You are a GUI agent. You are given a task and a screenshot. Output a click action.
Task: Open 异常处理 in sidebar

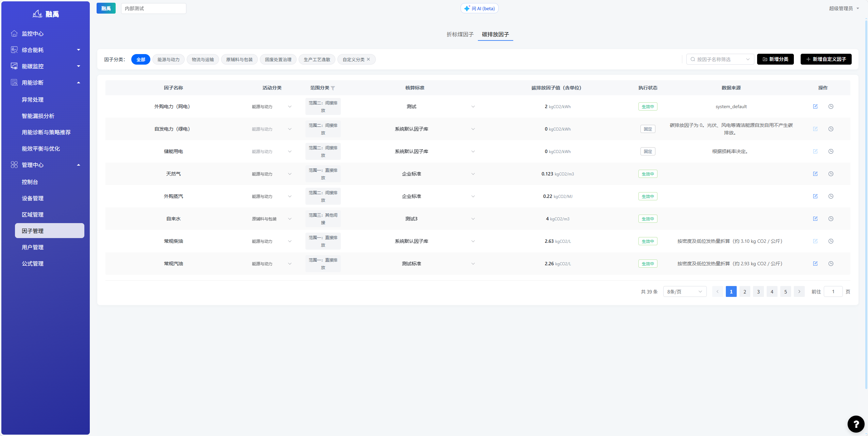[x=33, y=100]
